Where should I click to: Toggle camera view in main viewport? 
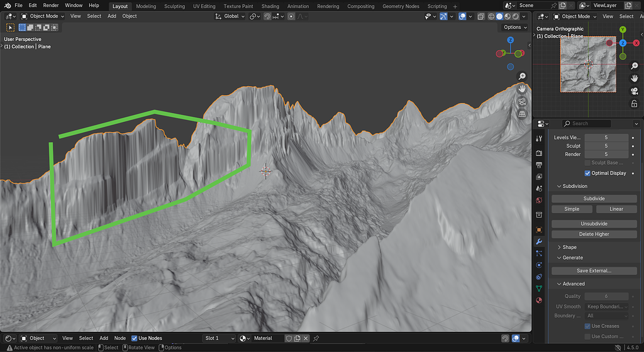click(522, 101)
